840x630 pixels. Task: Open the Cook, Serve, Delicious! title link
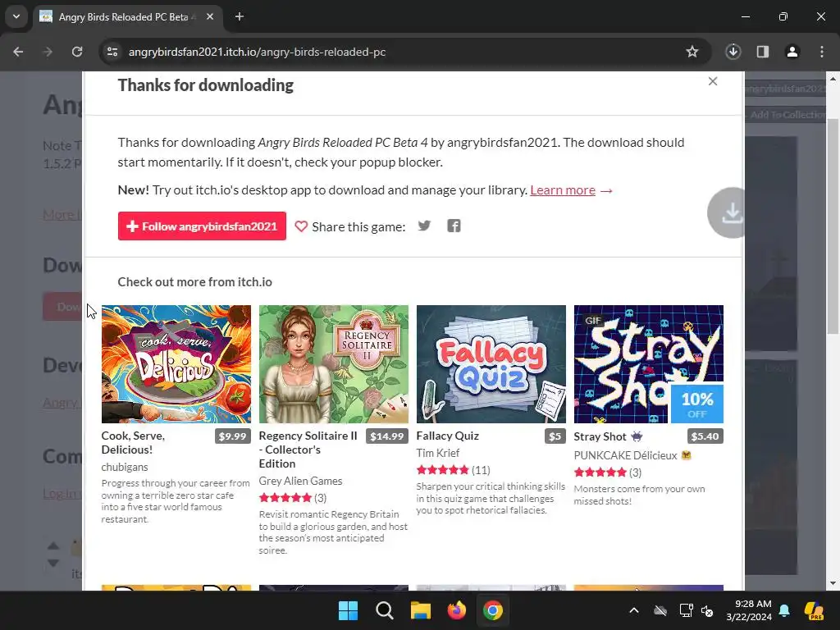coord(133,442)
